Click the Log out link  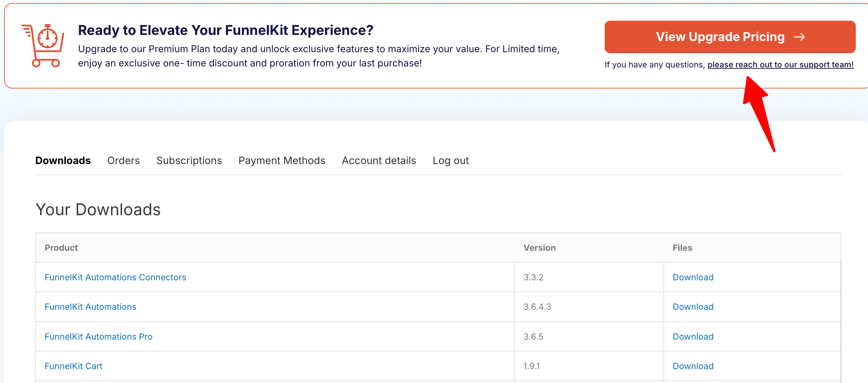450,161
